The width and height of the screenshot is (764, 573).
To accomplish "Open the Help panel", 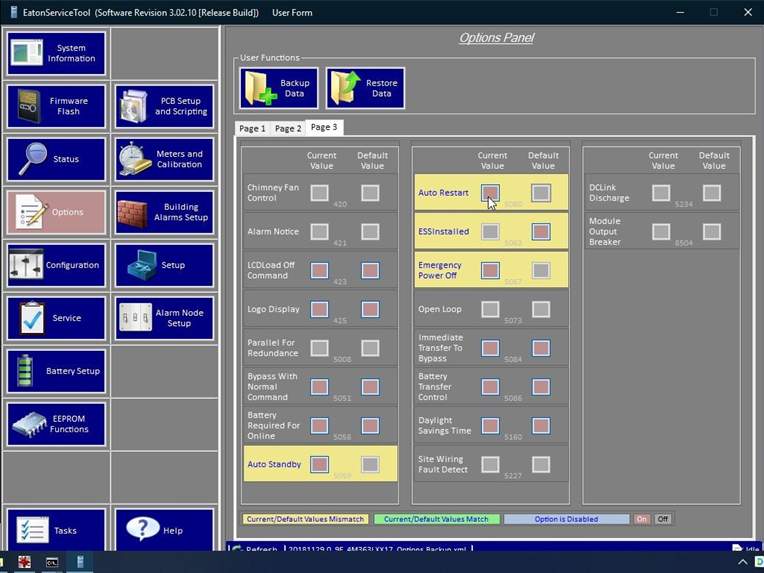I will point(164,530).
